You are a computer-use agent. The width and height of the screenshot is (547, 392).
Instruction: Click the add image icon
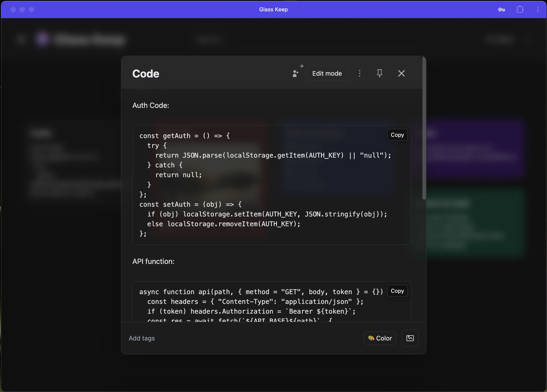click(x=410, y=338)
